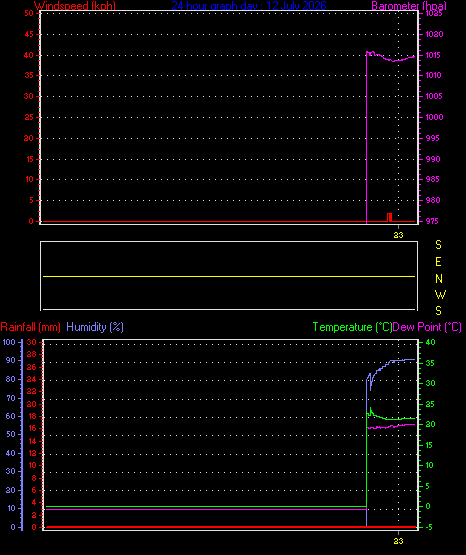Click the 980 value on the barometer axis
The width and height of the screenshot is (466, 555).
tap(433, 200)
